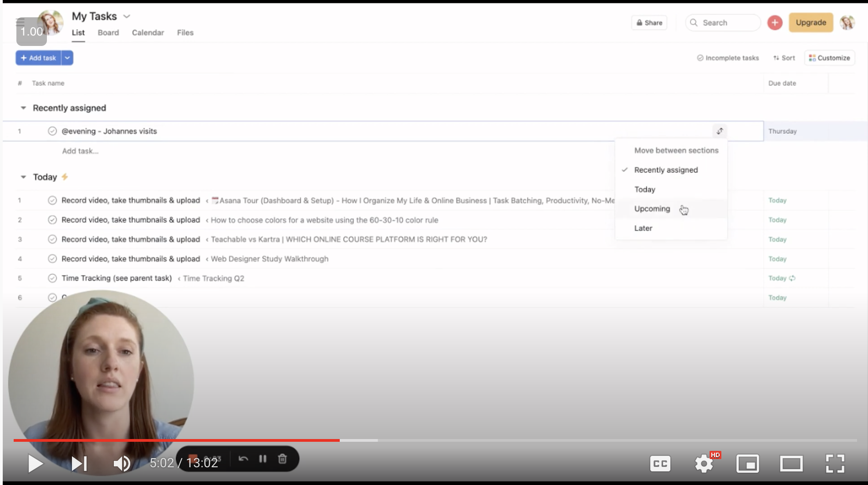Screen dimensions: 868x485
Task: Open parent task Time Tracking Q2
Action: pos(213,278)
